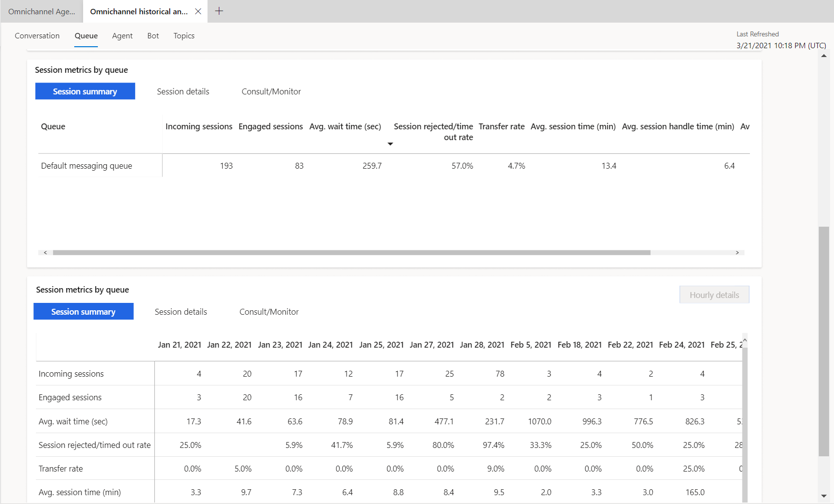The width and height of the screenshot is (834, 504).
Task: Open the Topics report tab
Action: (x=184, y=35)
